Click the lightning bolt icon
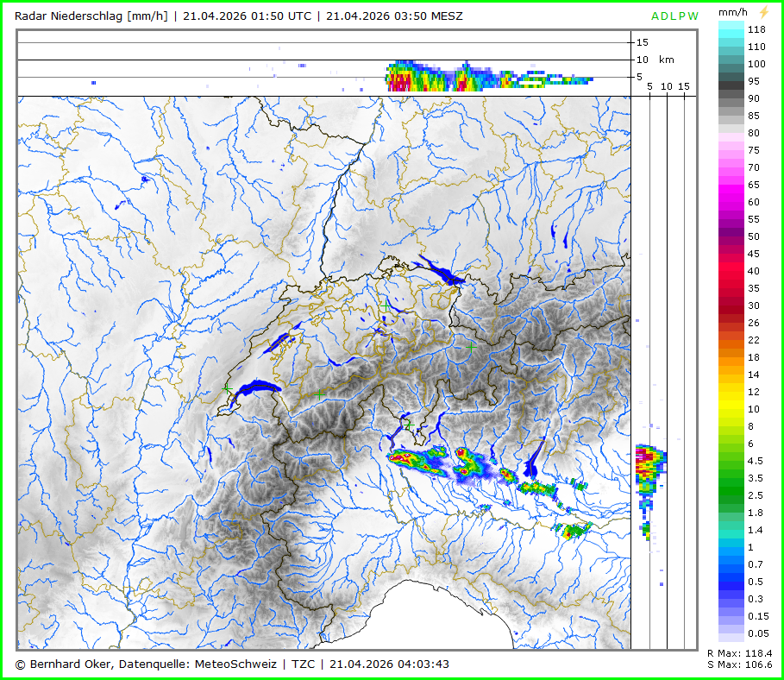The width and height of the screenshot is (784, 680). coord(762,13)
